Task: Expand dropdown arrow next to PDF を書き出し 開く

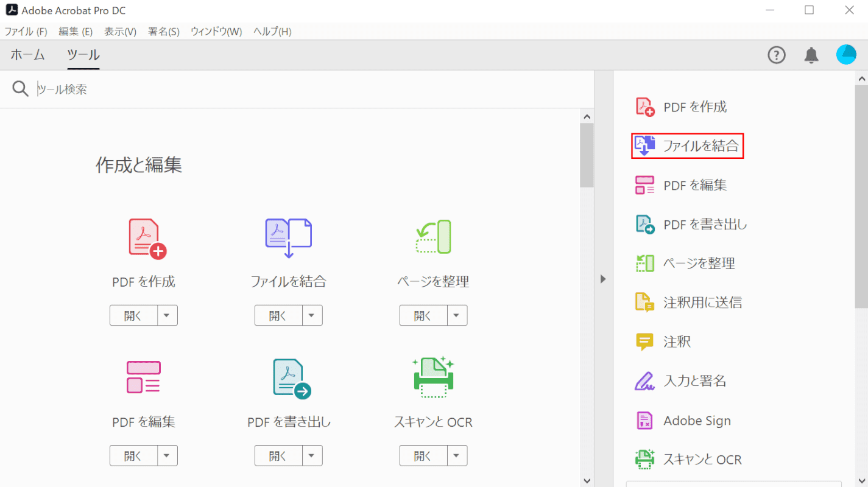Action: [x=312, y=455]
